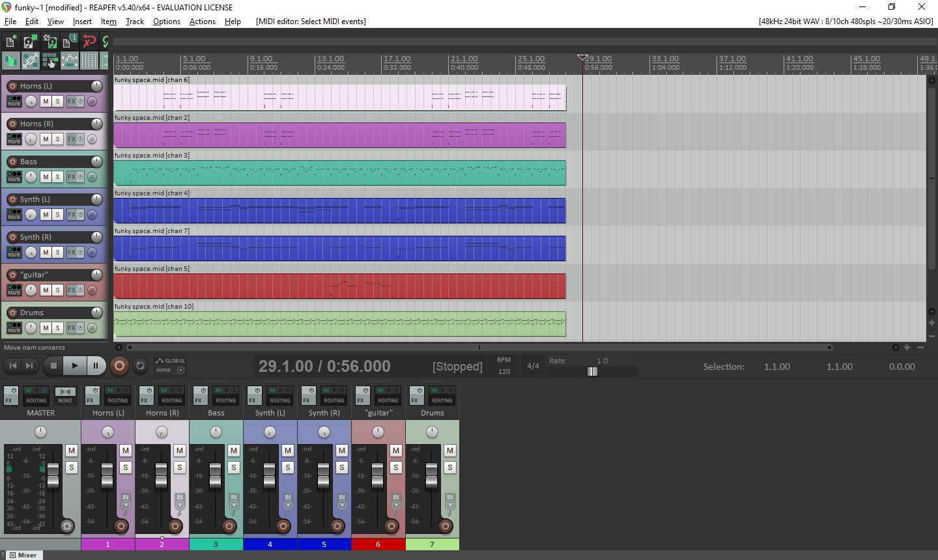Arm record on "guitar" track
Image resolution: width=938 pixels, height=560 pixels.
[x=12, y=275]
